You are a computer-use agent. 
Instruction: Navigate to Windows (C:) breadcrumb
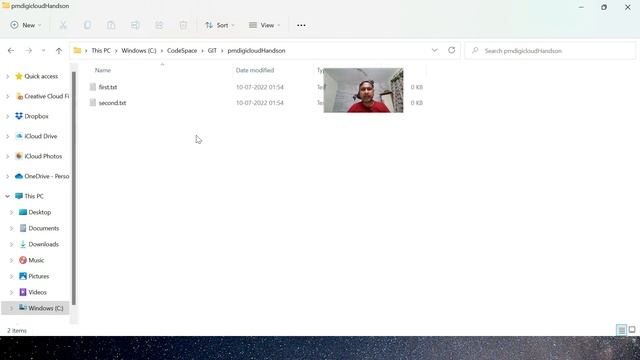coord(139,51)
